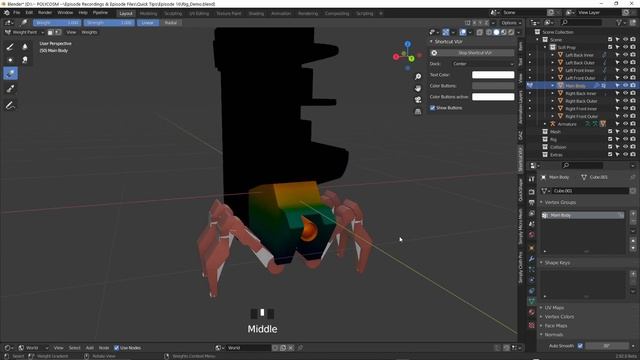
Task: Select the Sample Weight eyedropper tool
Action: [x=10, y=89]
